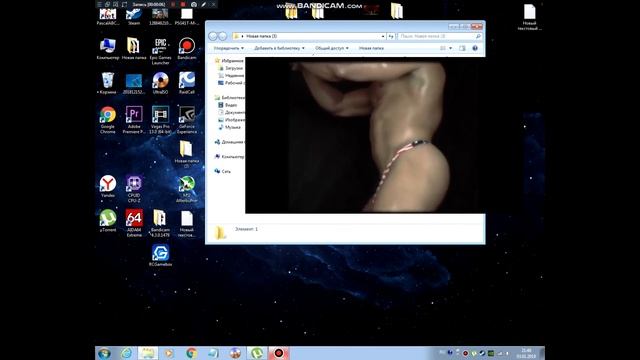Launch the Google Chrome desktop shortcut
Image resolution: width=640 pixels, height=360 pixels.
(x=108, y=120)
